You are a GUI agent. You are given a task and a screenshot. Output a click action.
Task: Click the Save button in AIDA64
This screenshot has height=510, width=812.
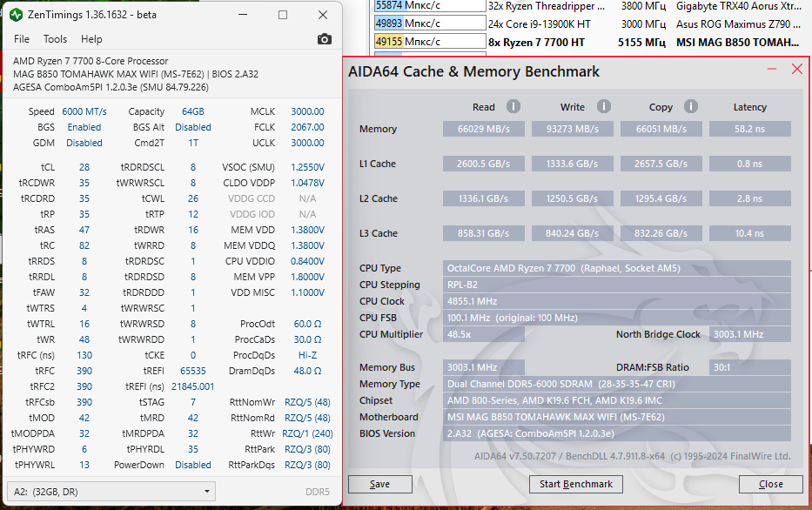point(380,484)
